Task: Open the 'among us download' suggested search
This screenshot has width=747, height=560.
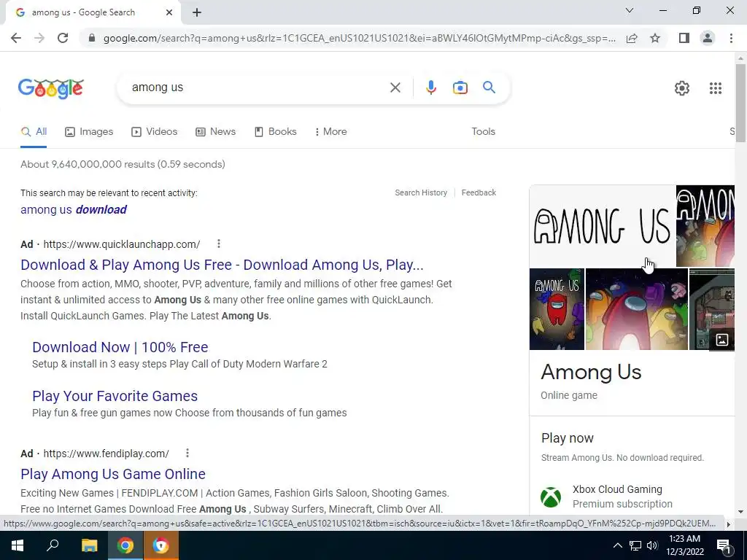Action: coord(74,209)
